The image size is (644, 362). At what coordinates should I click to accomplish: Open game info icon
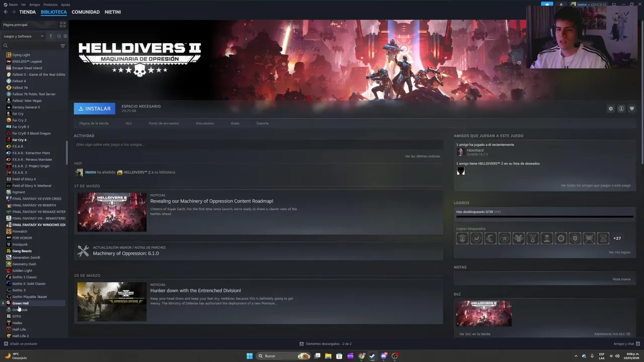621,109
